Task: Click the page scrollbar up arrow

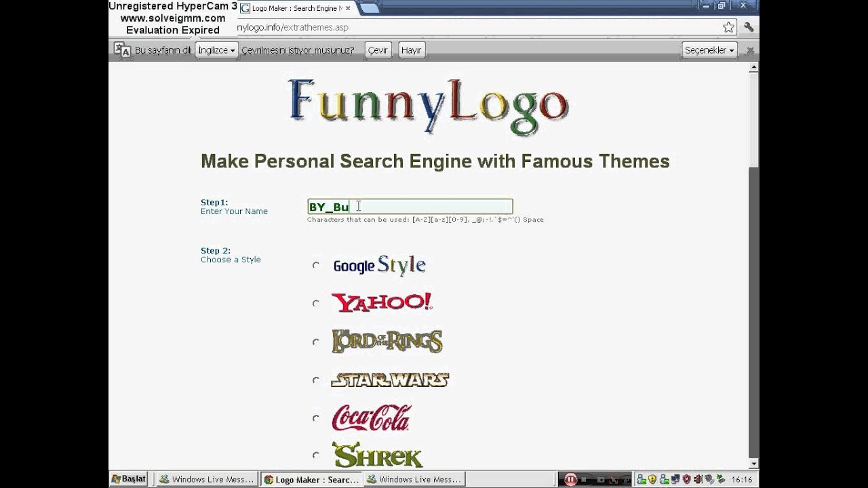Action: (x=754, y=67)
